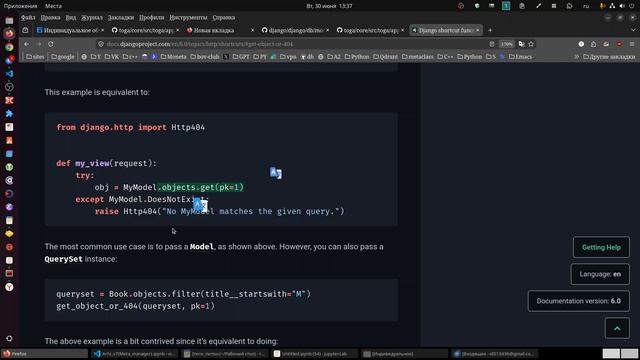Open the Moneta bookmarks folder
Viewport: 640px width, 360px height.
(173, 57)
